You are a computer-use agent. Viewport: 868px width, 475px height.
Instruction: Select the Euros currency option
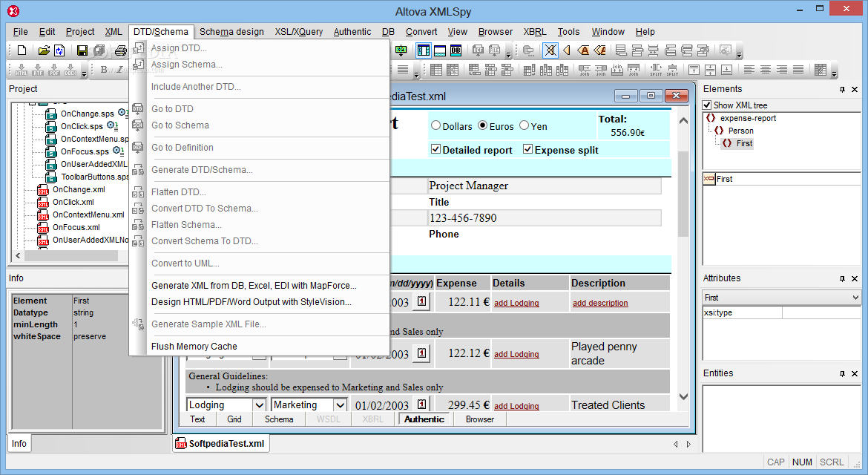pyautogui.click(x=483, y=125)
